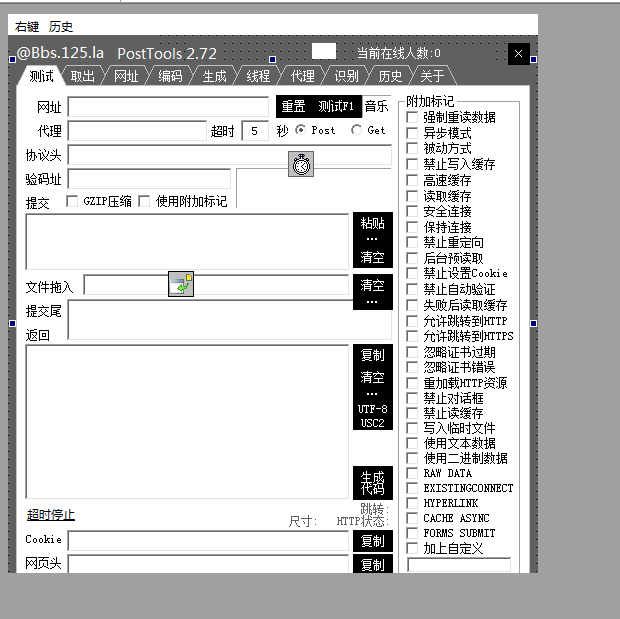The height and width of the screenshot is (619, 620).
Task: Enable 禁止自动验证 checkbox
Action: coord(412,289)
